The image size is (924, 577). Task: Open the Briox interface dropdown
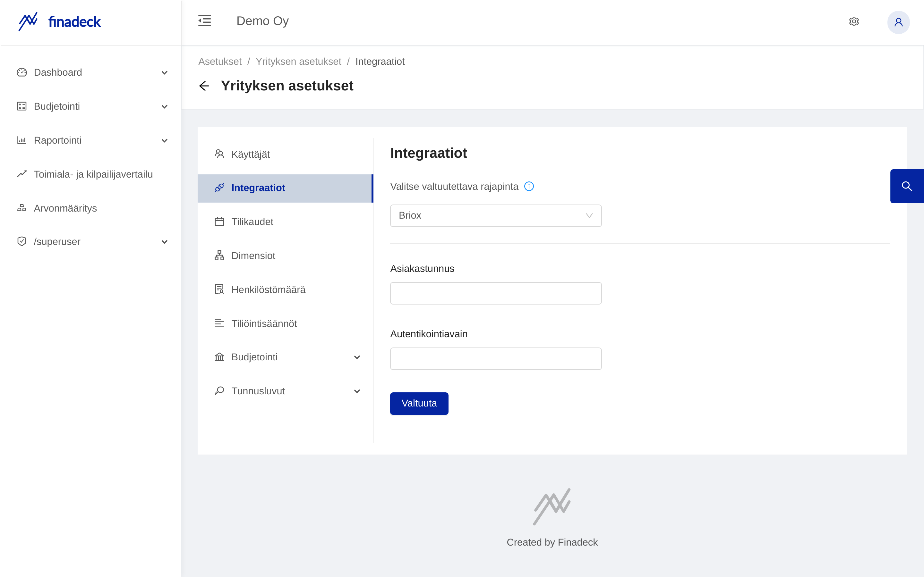click(495, 216)
